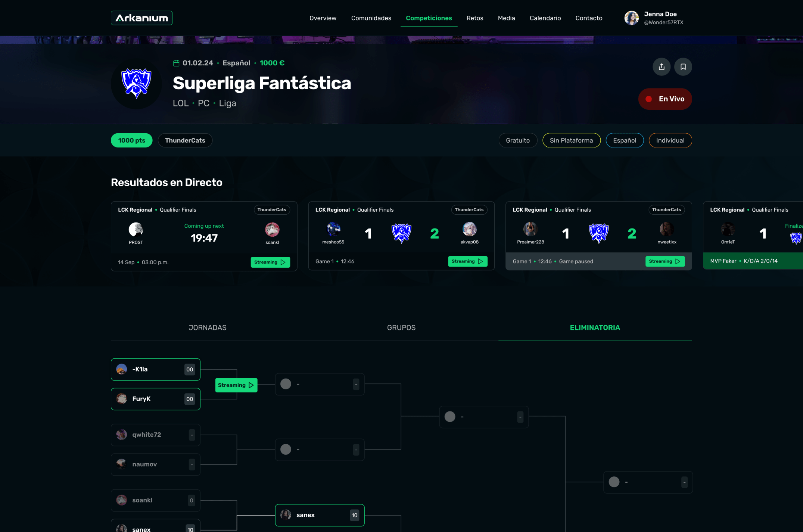Image resolution: width=803 pixels, height=532 pixels.
Task: Toggle the Español filter chip
Action: tap(624, 140)
